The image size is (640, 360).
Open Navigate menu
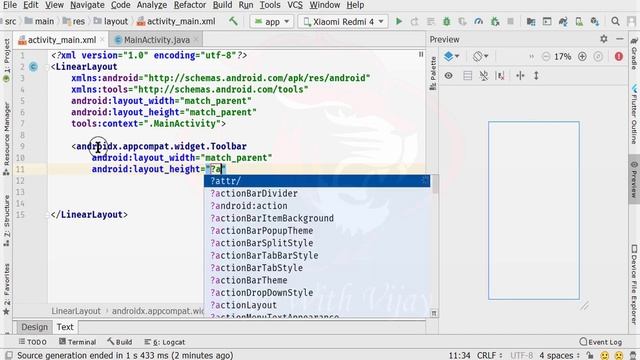(87, 5)
